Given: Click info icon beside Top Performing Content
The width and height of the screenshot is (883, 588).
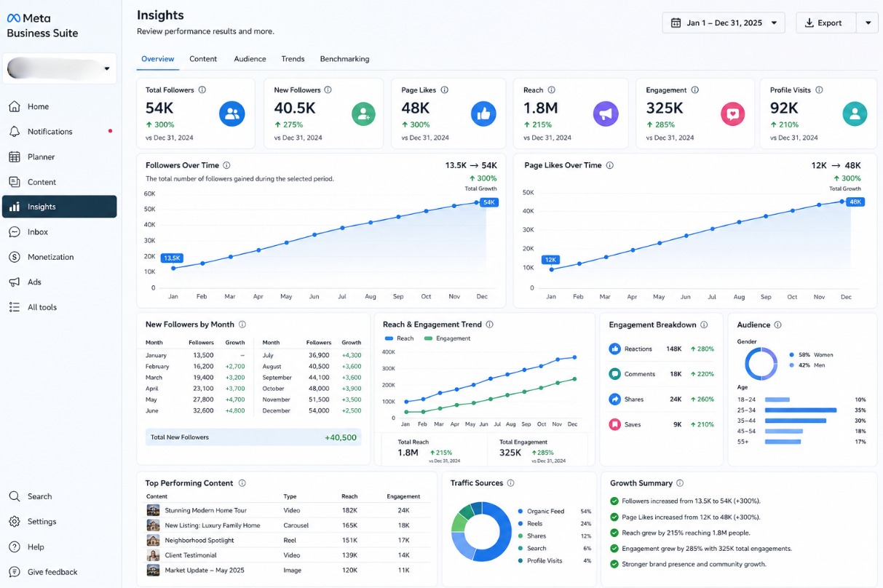Looking at the screenshot, I should click(x=242, y=483).
